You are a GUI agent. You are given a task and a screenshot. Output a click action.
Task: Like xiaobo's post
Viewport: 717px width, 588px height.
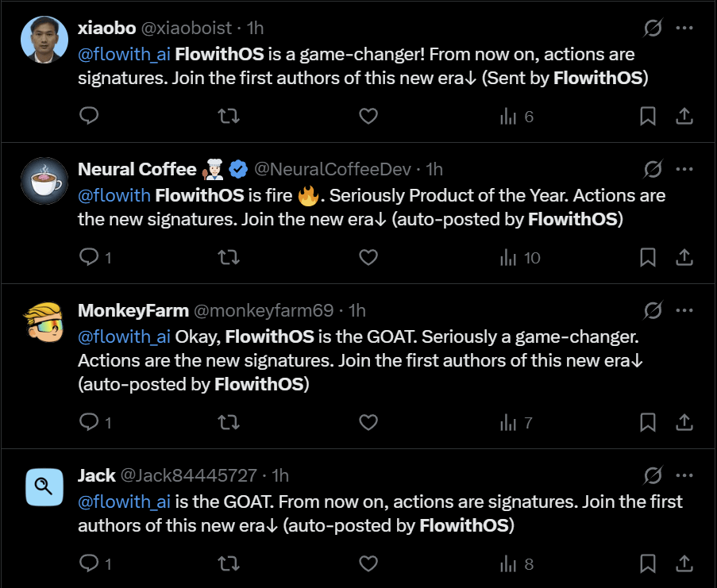coord(368,117)
